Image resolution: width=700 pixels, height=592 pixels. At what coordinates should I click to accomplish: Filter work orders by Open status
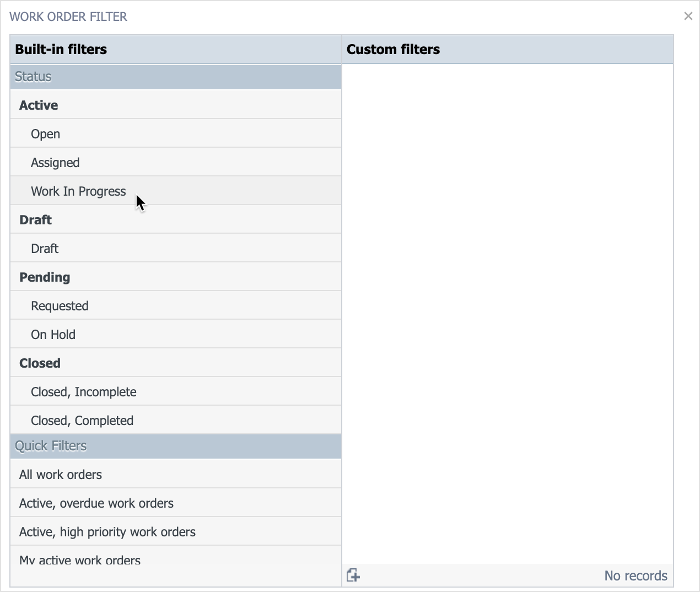pos(176,133)
